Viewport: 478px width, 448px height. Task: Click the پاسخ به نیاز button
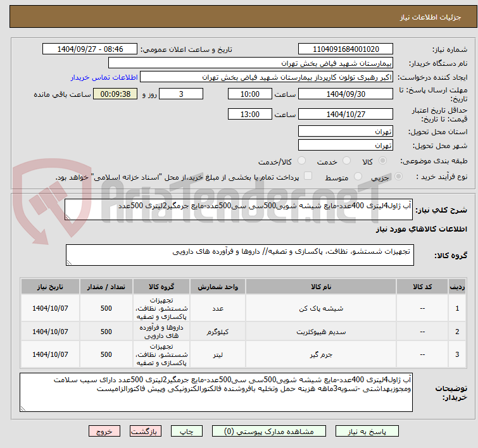367,432
